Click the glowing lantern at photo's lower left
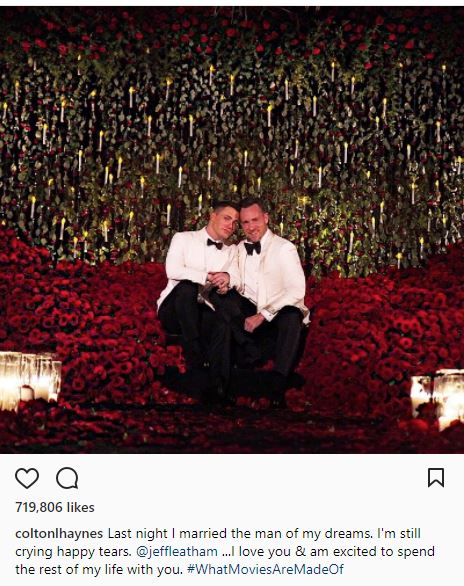The width and height of the screenshot is (464, 586). (x=30, y=379)
